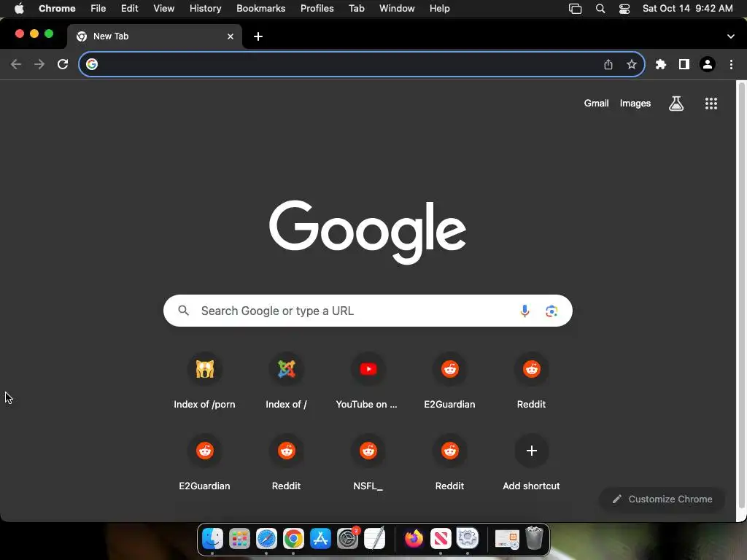Open the Window menu
The height and width of the screenshot is (560, 747).
(x=397, y=9)
